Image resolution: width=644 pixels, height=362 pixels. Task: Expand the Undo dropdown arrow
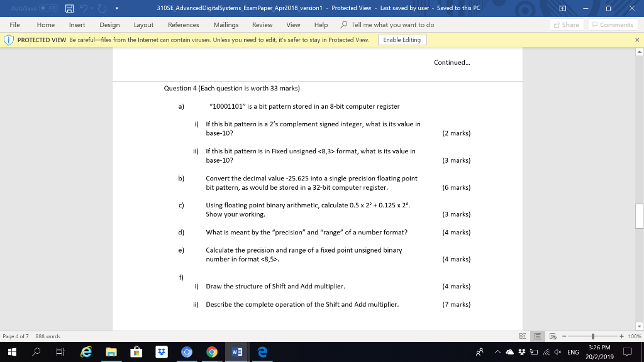(91, 8)
